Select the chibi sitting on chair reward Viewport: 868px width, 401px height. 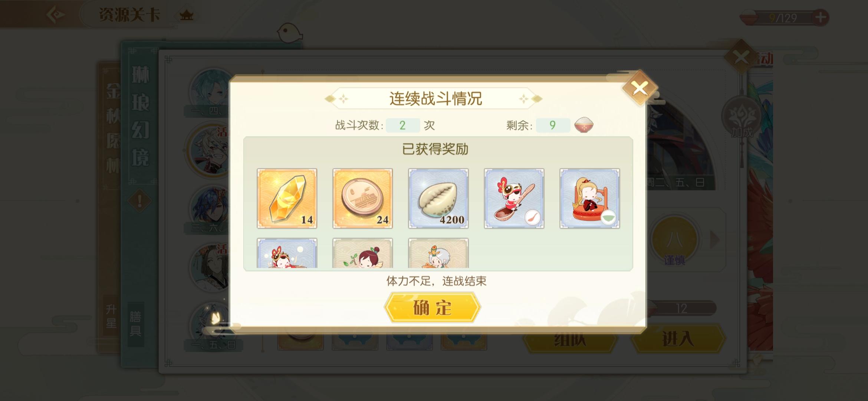pos(590,198)
